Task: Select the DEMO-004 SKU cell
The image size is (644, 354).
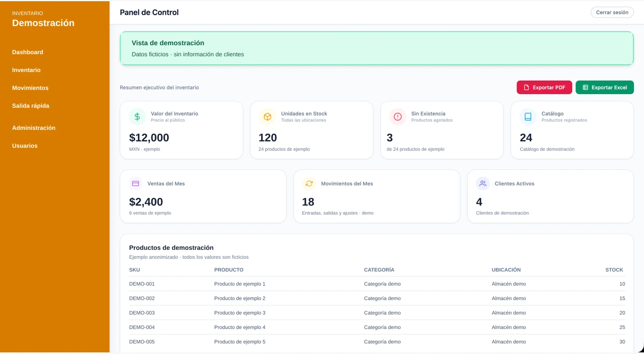Action: click(x=142, y=327)
